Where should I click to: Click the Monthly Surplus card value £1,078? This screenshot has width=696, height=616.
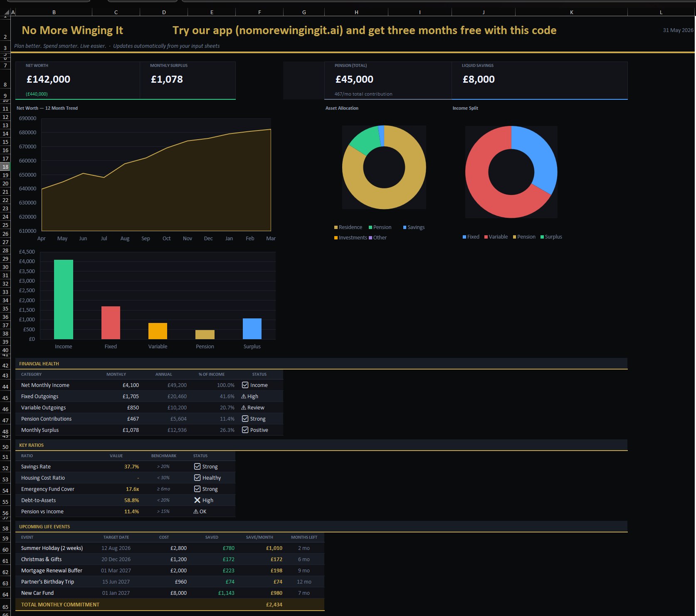167,79
